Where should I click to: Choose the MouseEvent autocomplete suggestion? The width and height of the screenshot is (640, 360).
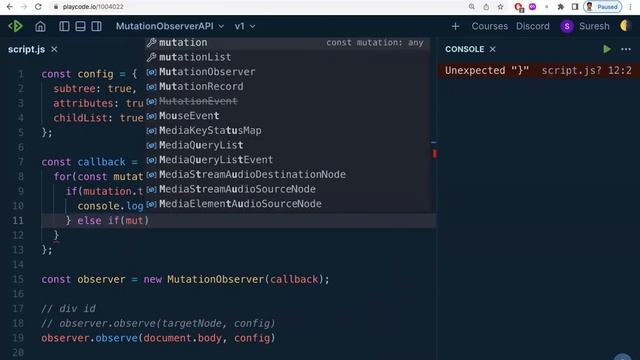[x=288, y=116]
